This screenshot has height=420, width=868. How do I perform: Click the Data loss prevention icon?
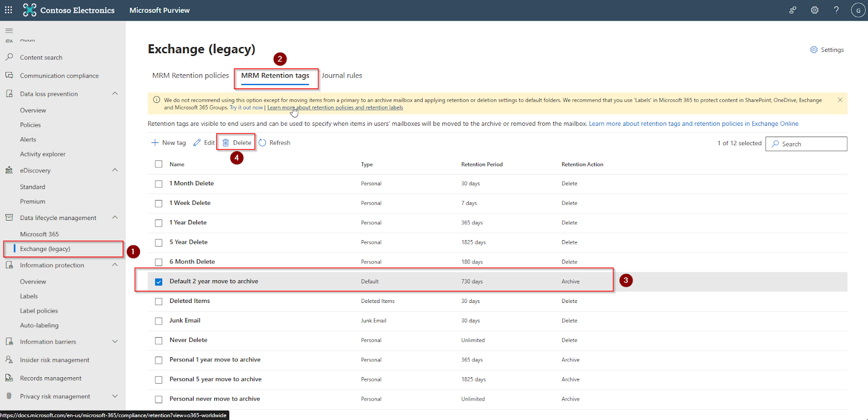(9, 94)
